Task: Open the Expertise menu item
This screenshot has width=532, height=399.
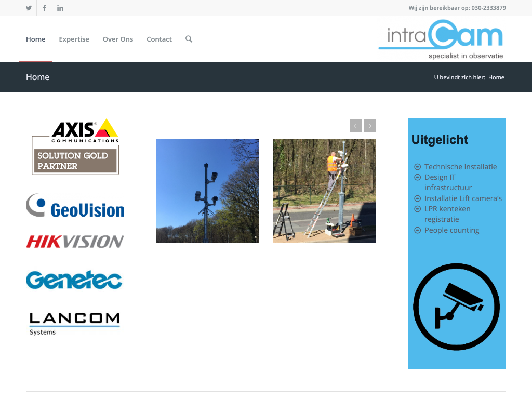Action: coord(74,39)
